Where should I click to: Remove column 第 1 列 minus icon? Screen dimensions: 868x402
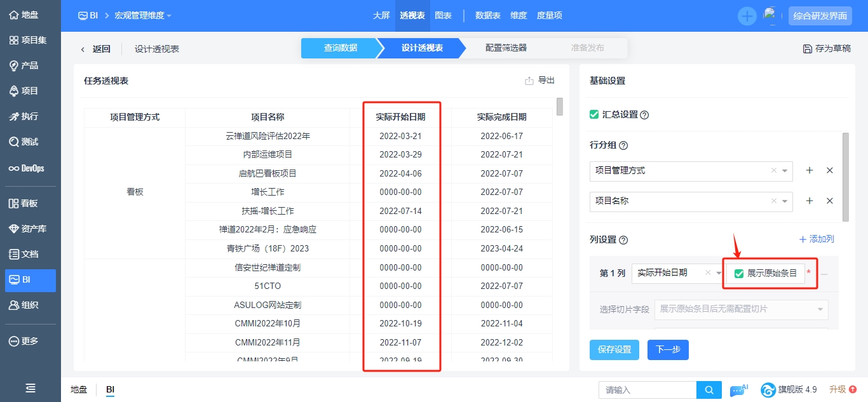coord(824,274)
